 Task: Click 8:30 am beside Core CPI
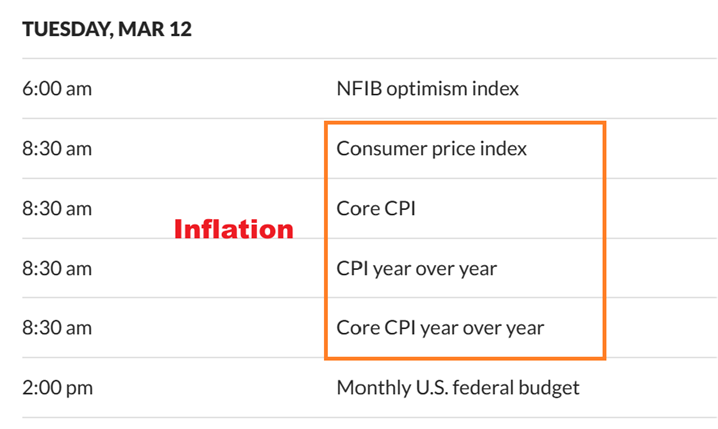point(57,209)
